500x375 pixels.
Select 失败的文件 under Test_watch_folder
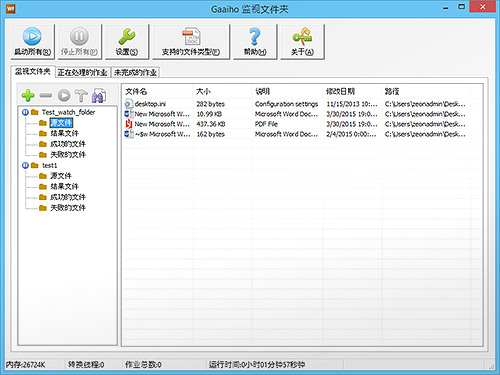68,155
